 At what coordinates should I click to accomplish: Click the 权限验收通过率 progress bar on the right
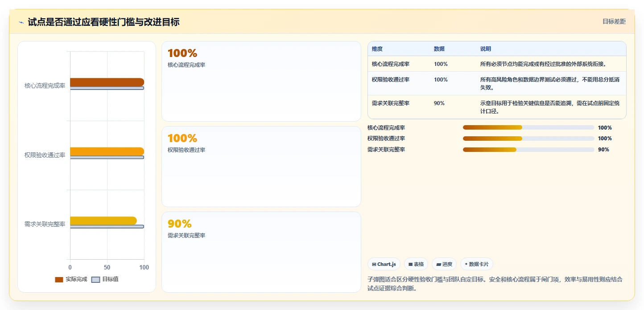pos(528,139)
